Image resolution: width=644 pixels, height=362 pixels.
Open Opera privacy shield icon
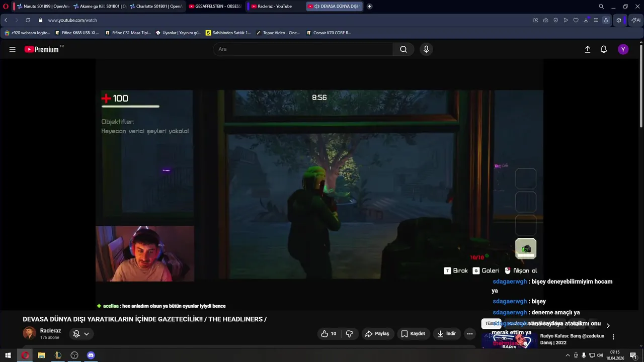point(556,20)
